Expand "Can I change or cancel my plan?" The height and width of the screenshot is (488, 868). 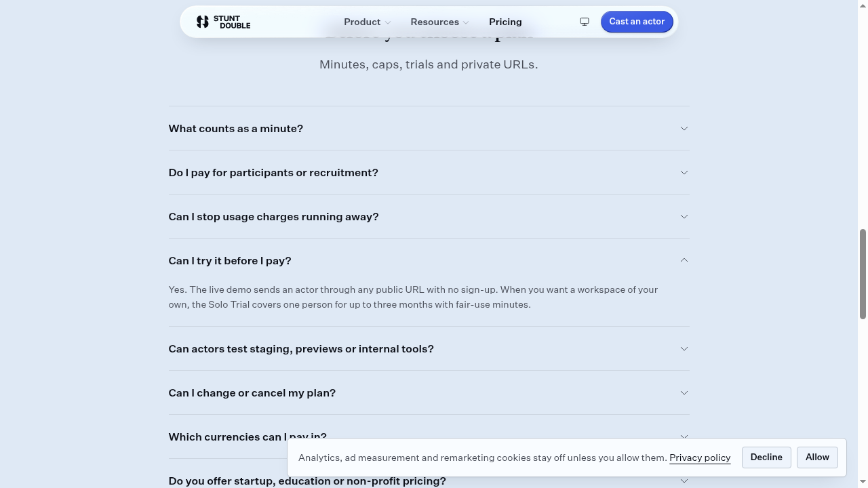pos(429,393)
